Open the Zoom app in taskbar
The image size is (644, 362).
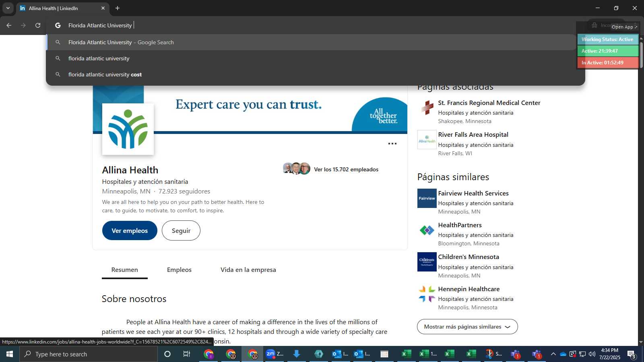click(275, 354)
